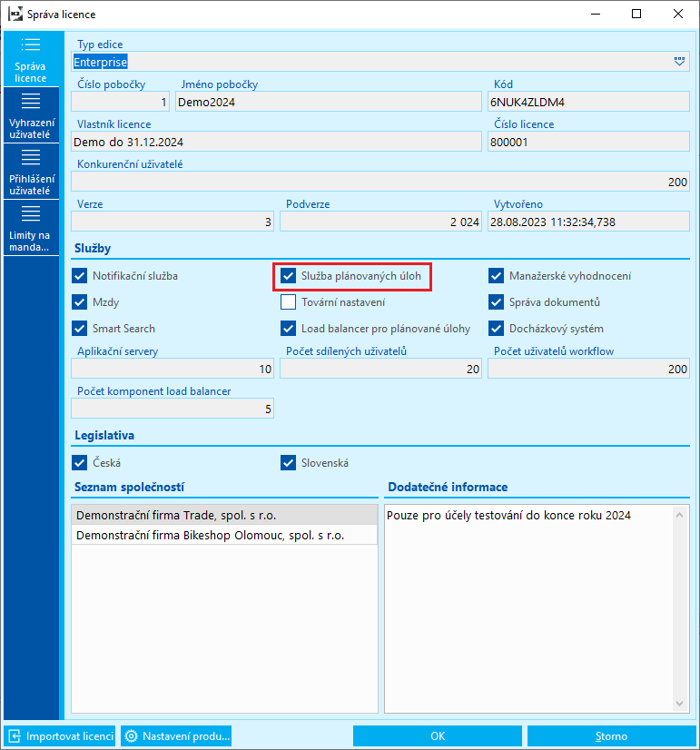Switch to Vyhrazení uživatelé section
700x750 pixels.
(31, 115)
